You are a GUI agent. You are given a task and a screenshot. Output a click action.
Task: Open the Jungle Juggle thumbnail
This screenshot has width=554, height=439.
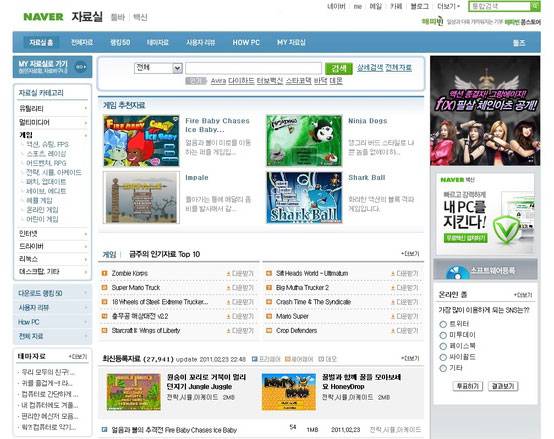[x=134, y=392]
